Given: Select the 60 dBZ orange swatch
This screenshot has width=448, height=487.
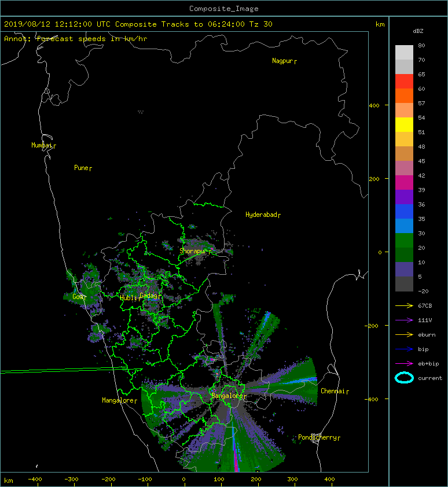Looking at the screenshot, I should click(404, 95).
